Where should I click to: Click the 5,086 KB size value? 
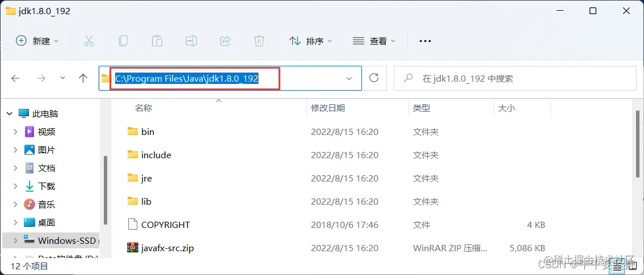tap(527, 248)
